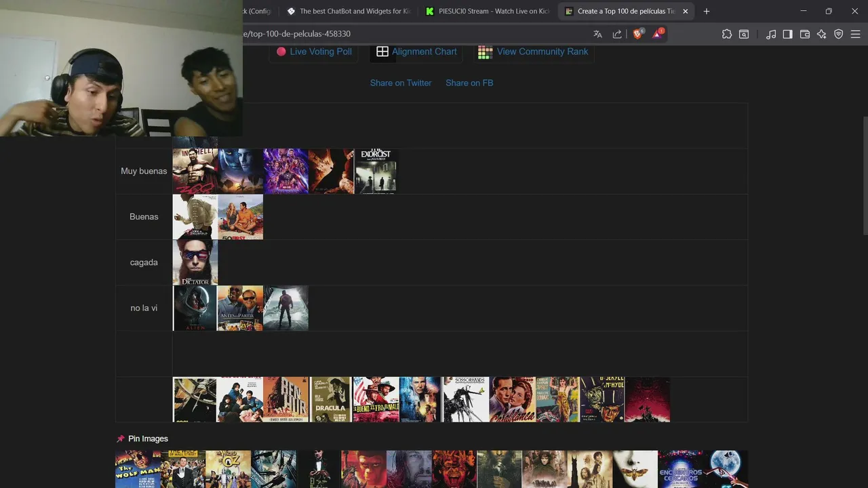
Task: Select the 50 First Dates poster in Buenas
Action: point(240,217)
